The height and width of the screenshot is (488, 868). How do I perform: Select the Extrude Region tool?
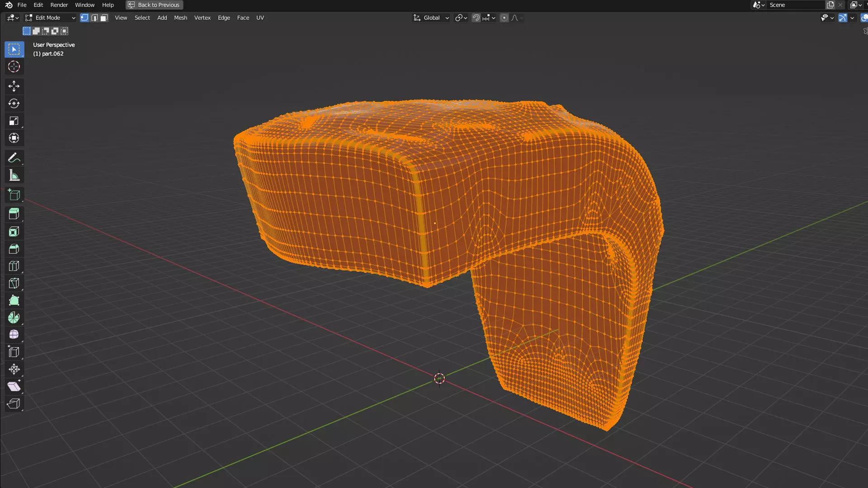14,214
